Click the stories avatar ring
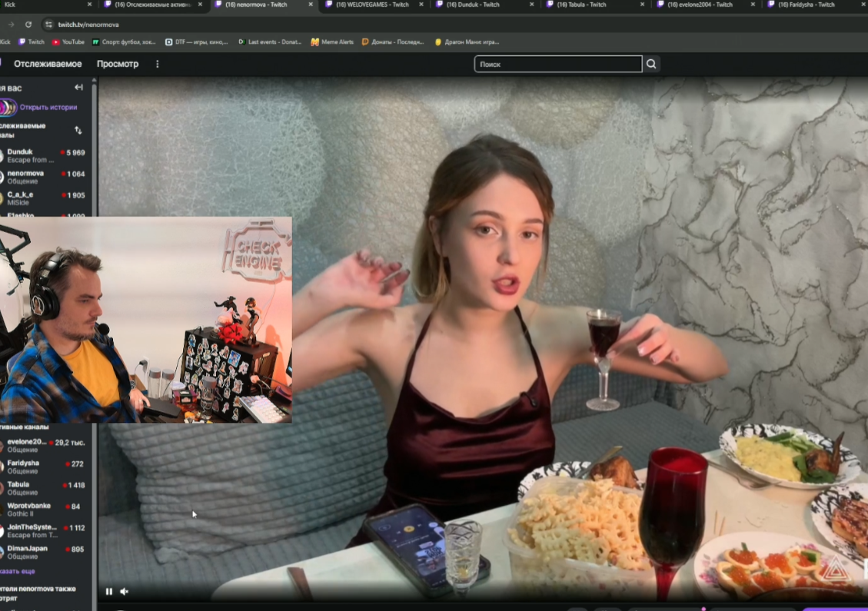This screenshot has height=611, width=868. click(8, 108)
